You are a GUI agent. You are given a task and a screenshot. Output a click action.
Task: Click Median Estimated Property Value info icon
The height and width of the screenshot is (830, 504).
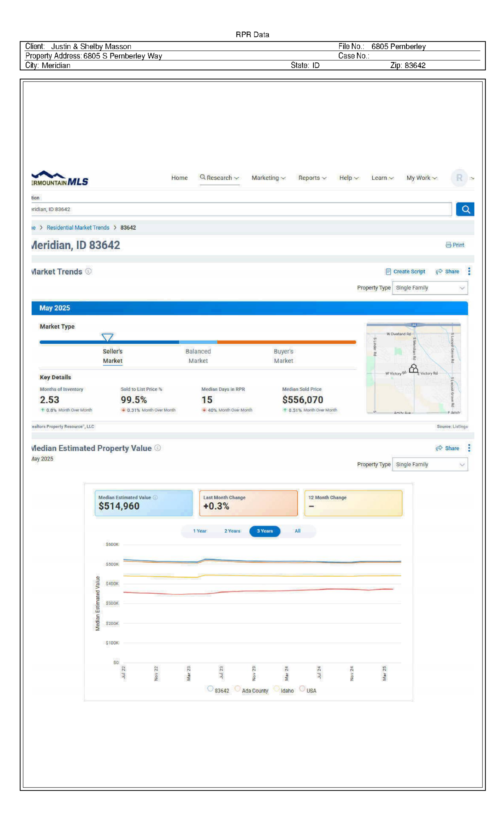[x=157, y=448]
